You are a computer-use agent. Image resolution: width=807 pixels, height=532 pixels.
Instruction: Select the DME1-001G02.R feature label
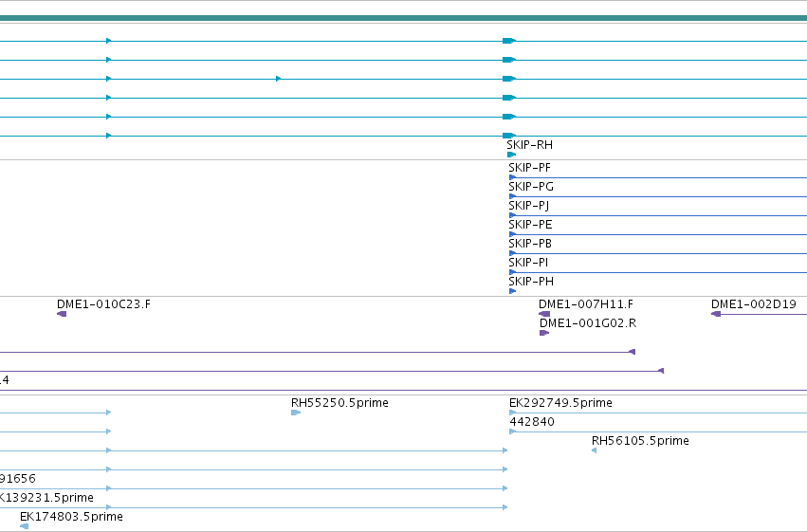coord(588,323)
